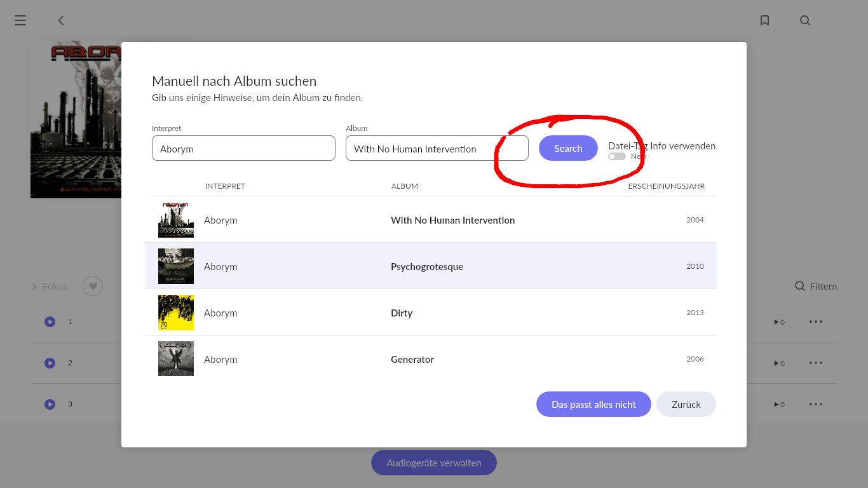868x488 pixels.
Task: Open the magnifier search in the top bar
Action: coord(805,20)
